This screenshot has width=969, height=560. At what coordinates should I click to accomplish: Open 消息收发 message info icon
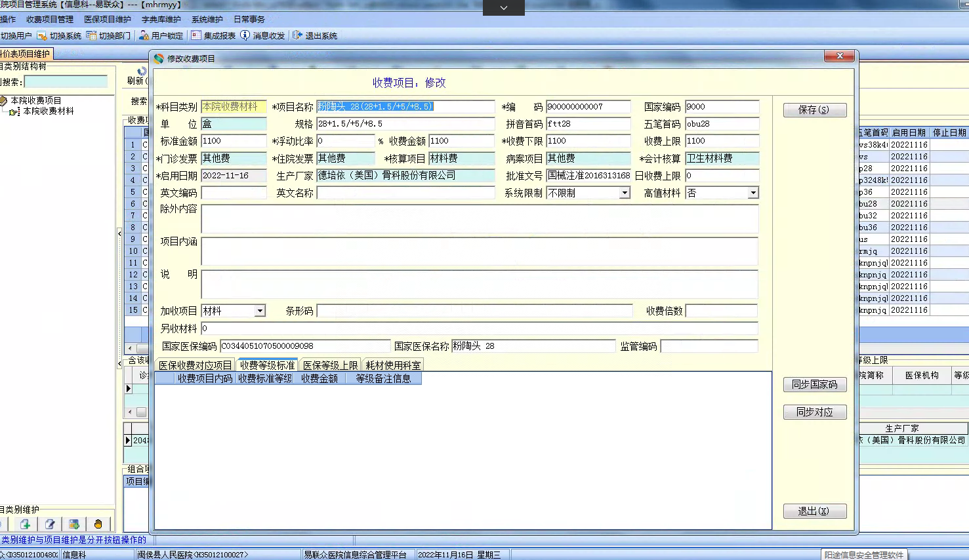coord(245,35)
